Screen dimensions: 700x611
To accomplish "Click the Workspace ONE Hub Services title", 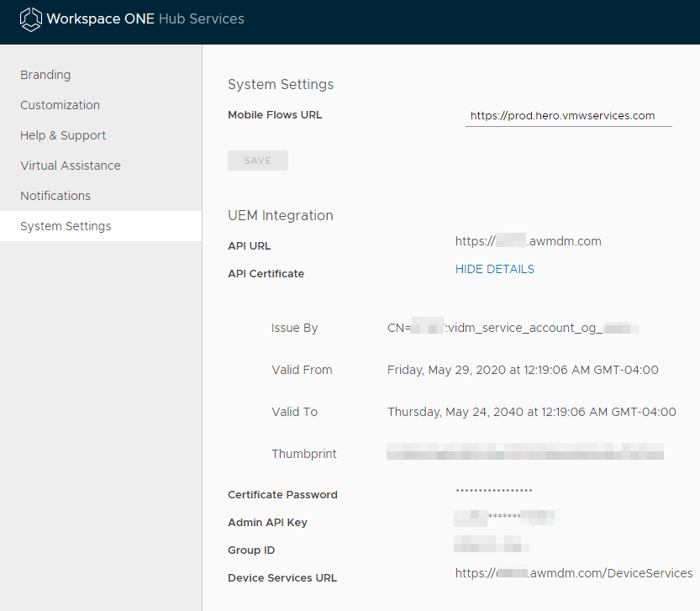I will (x=145, y=18).
